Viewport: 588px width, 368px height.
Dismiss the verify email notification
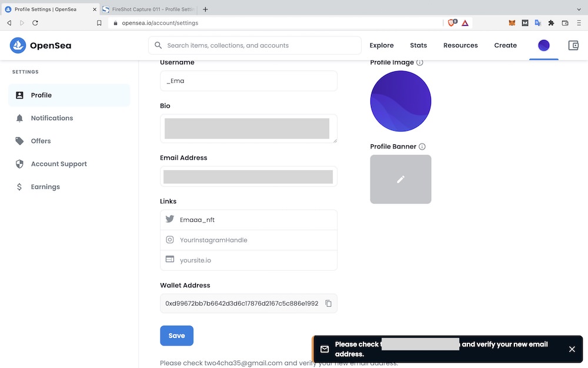(x=572, y=349)
